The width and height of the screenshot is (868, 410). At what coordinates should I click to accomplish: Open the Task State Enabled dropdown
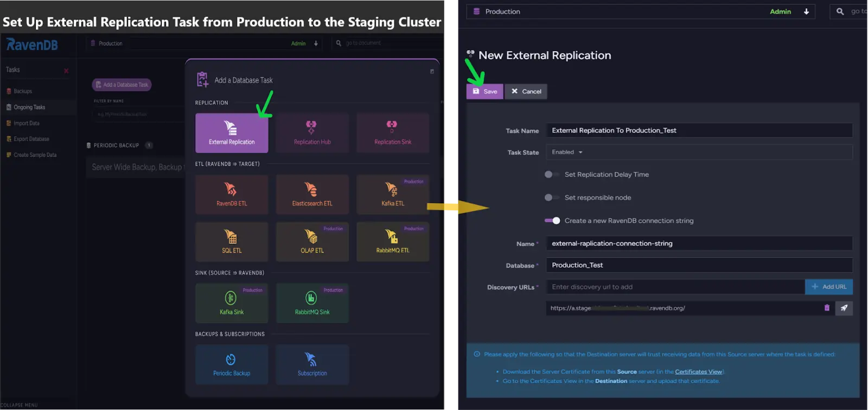point(567,152)
